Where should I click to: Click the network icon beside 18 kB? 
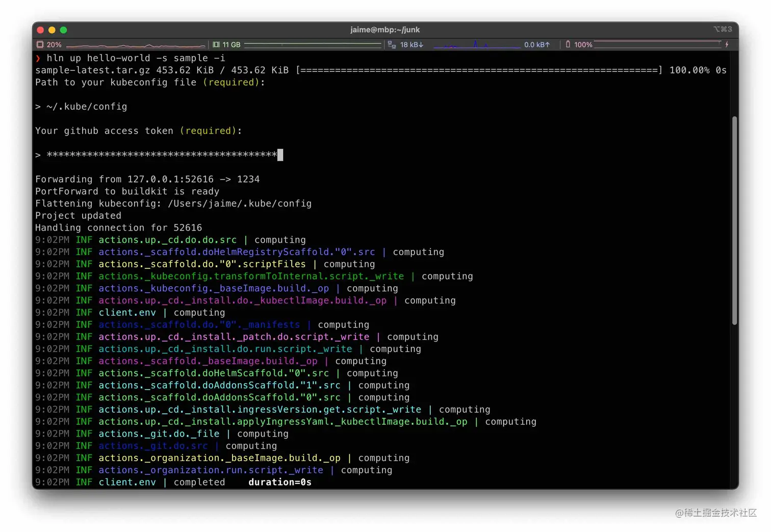click(392, 44)
